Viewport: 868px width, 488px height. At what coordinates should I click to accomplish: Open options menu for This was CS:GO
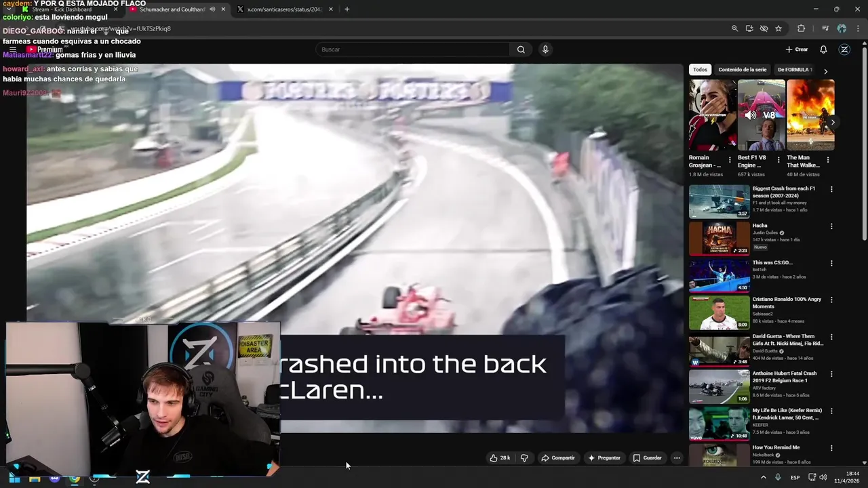(x=831, y=263)
